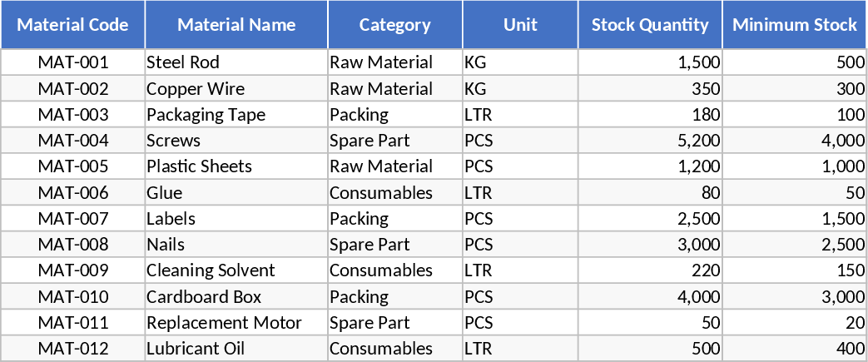Viewport: 868px width, 362px height.
Task: Select the MAT-001 code cell
Action: 73,62
